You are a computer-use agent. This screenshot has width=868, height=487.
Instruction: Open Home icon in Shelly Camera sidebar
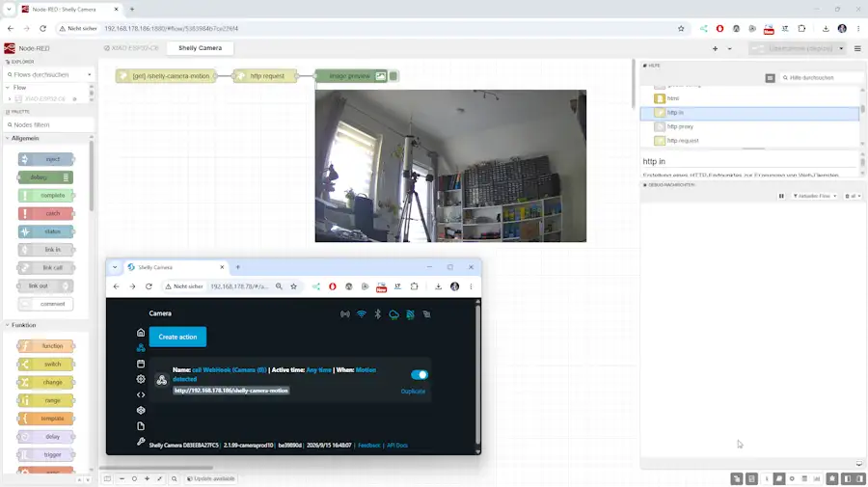coord(141,333)
